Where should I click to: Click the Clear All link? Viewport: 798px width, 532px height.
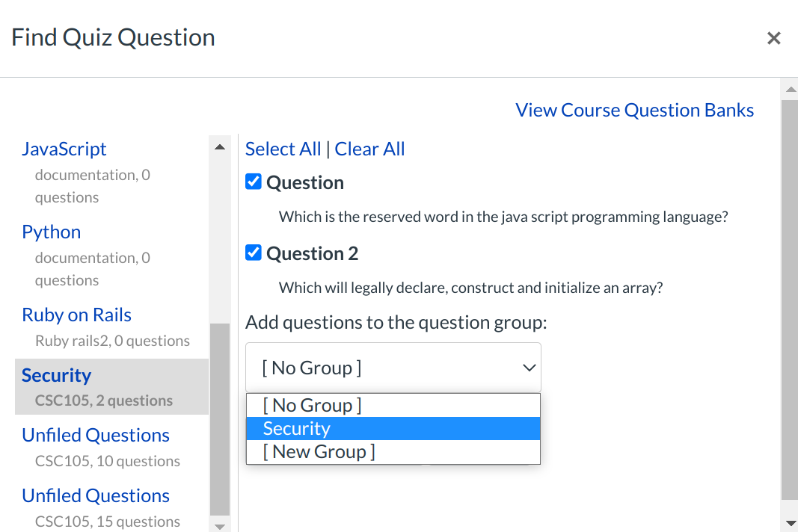(369, 149)
